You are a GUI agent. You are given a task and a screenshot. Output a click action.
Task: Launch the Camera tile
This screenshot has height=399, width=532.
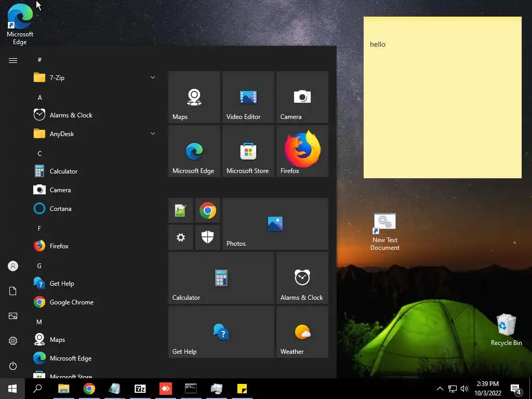tap(302, 97)
